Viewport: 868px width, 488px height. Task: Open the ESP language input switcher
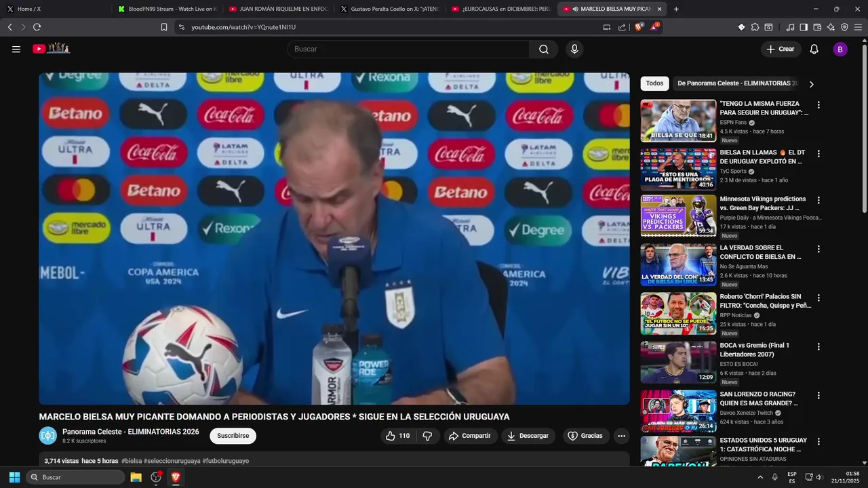tap(791, 477)
